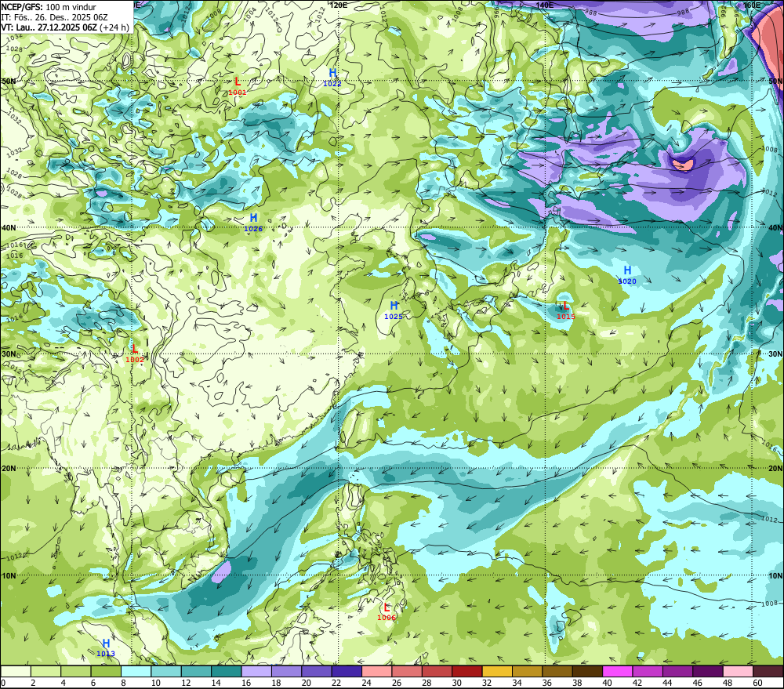Image resolution: width=784 pixels, height=689 pixels.
Task: Click the '(+24 h)' forecast offset text
Action: point(114,27)
